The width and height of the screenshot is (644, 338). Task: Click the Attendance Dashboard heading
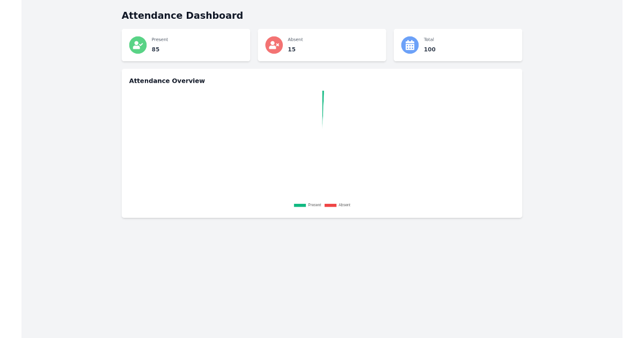coord(182,16)
